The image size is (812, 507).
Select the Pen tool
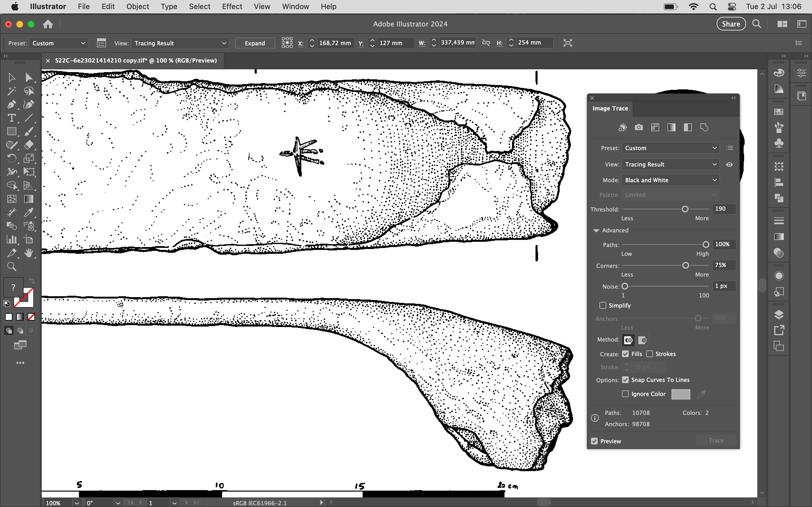point(11,104)
